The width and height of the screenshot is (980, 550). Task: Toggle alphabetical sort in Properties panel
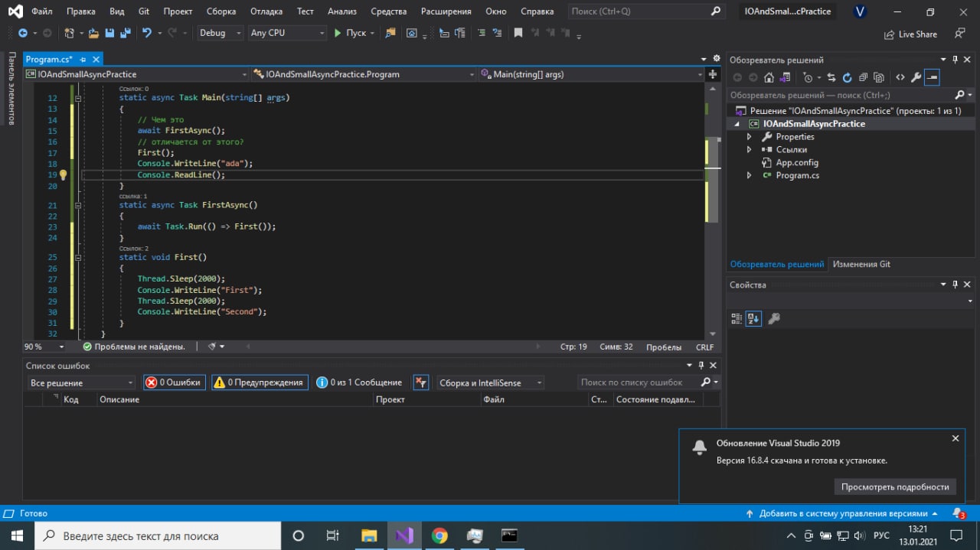pyautogui.click(x=753, y=318)
